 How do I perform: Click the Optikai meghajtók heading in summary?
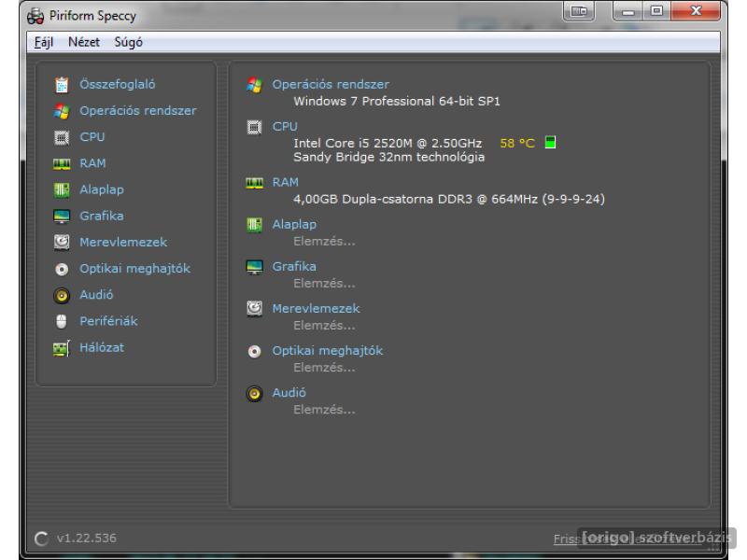(x=328, y=351)
